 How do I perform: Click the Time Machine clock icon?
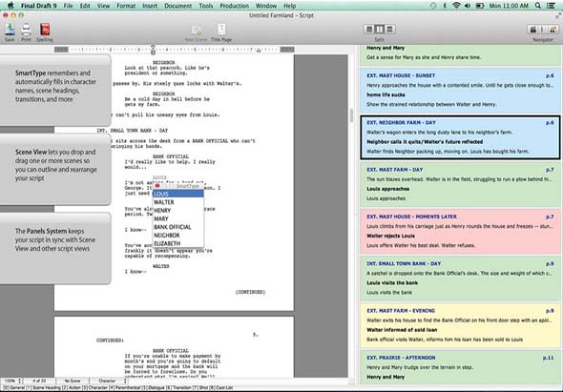click(x=433, y=6)
